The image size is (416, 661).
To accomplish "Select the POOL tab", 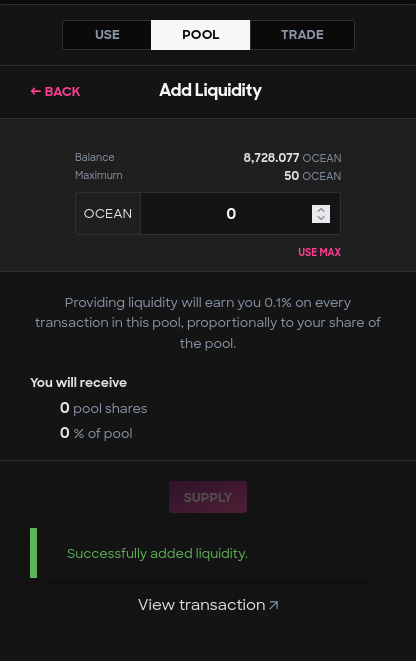I will tap(201, 35).
